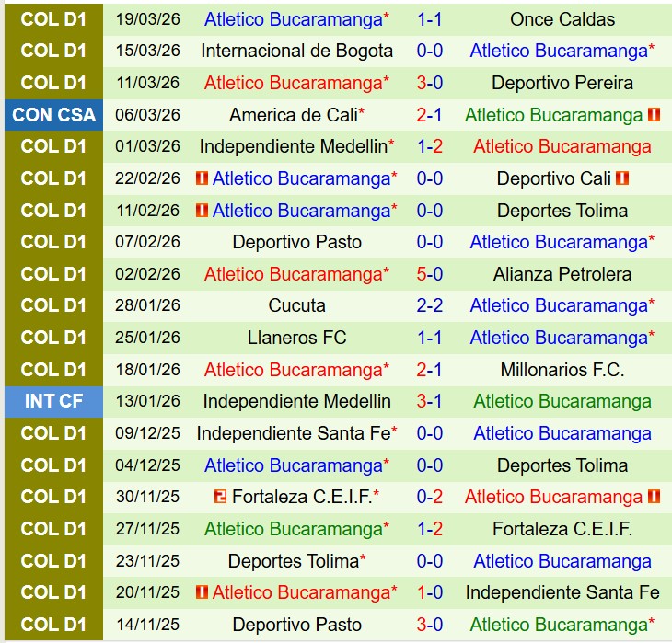Click red card icon on 06/03/26 match row
Viewport: 672px width, 643px height.
655,115
